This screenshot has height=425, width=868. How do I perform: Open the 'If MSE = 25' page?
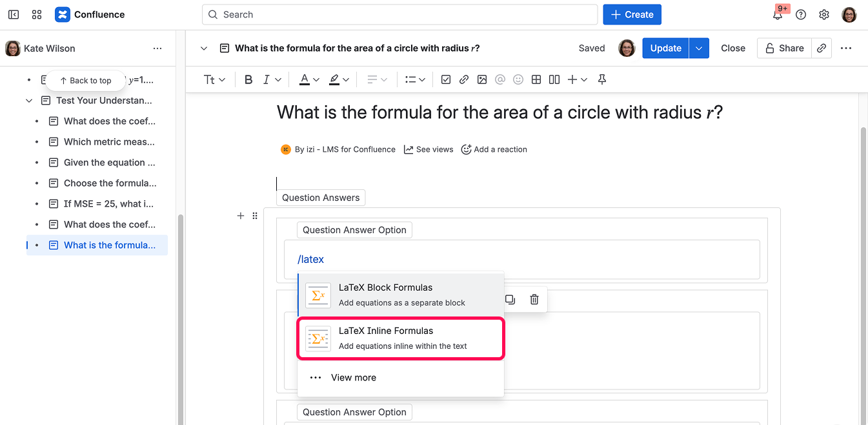[x=108, y=204]
